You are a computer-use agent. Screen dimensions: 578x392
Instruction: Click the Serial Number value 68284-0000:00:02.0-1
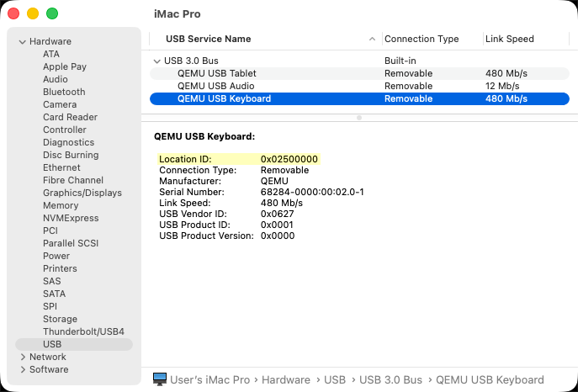click(x=312, y=192)
